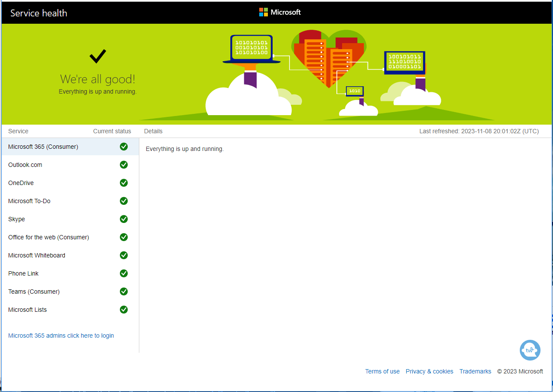Viewport: 553px width, 392px height.
Task: Click green status check for Microsoft 365 (Consumer)
Action: coord(124,147)
